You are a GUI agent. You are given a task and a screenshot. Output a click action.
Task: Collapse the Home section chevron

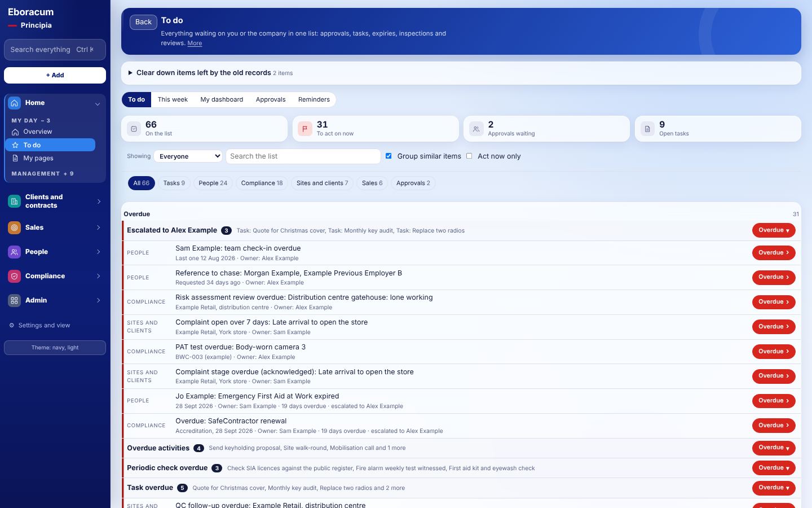pyautogui.click(x=98, y=104)
